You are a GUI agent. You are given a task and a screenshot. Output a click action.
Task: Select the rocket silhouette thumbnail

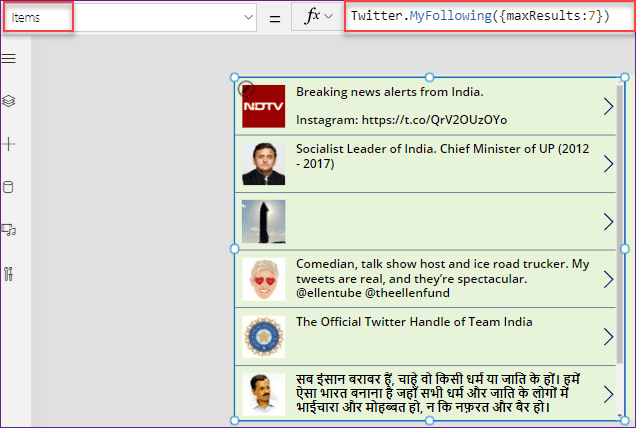264,222
